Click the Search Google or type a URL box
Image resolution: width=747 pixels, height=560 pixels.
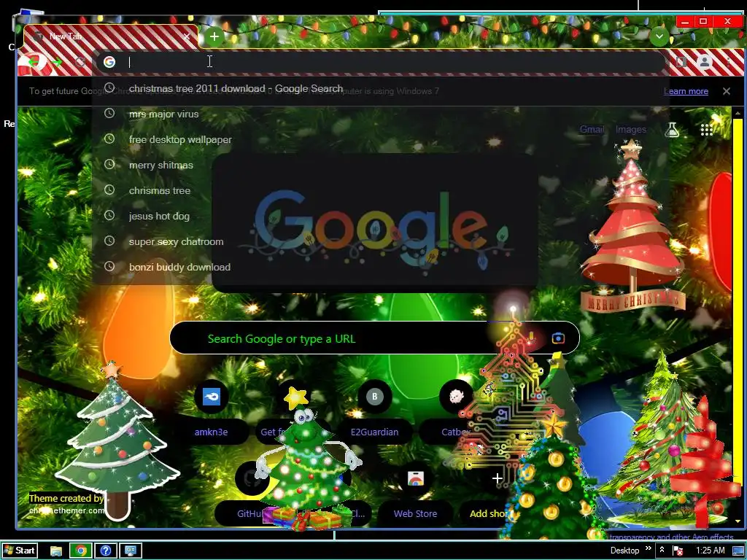point(374,338)
